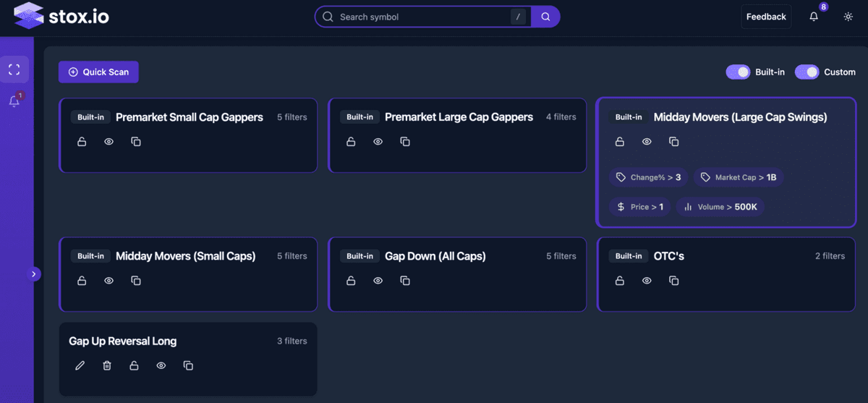Toggle the Built-in scans switch

click(x=739, y=72)
